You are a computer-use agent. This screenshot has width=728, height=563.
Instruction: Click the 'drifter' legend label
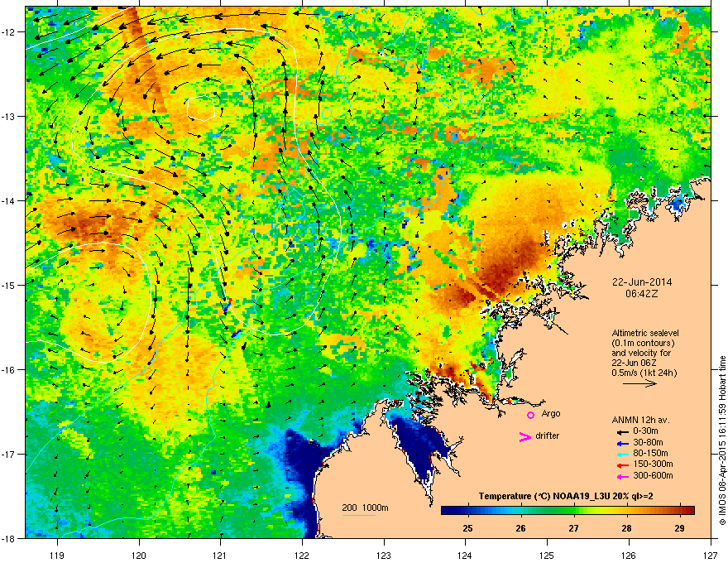click(547, 435)
